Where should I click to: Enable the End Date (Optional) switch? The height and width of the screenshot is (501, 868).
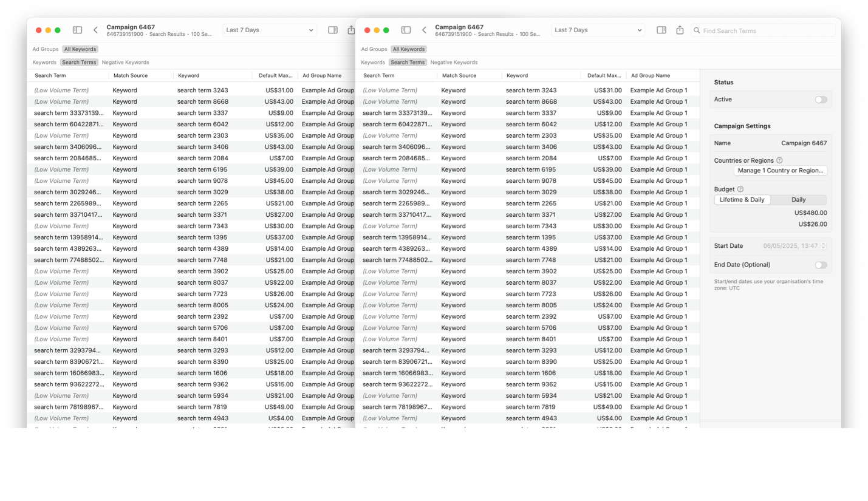point(821,265)
